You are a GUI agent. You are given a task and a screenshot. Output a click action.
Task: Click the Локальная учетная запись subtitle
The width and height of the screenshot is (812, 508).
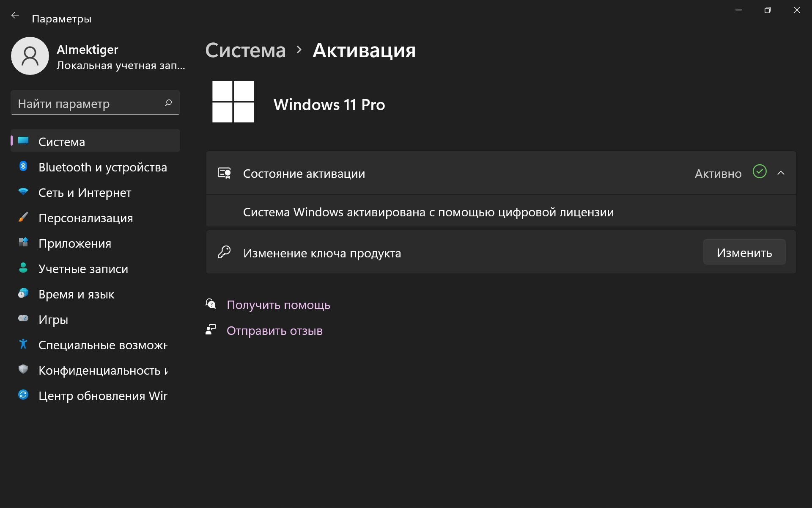tap(121, 66)
